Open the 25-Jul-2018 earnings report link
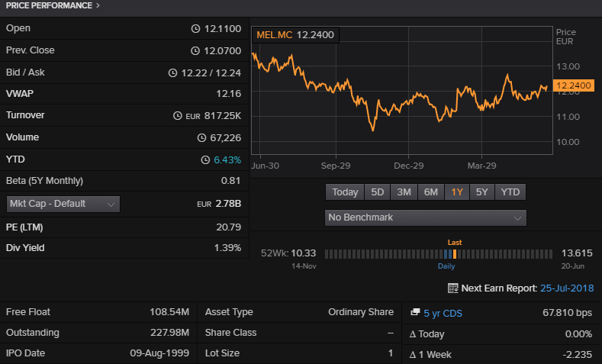 [568, 288]
